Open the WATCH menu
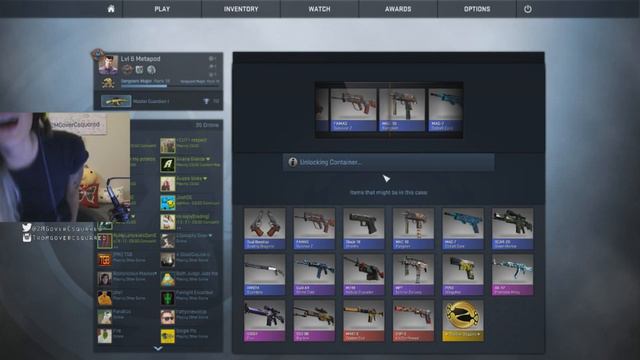 pyautogui.click(x=320, y=9)
